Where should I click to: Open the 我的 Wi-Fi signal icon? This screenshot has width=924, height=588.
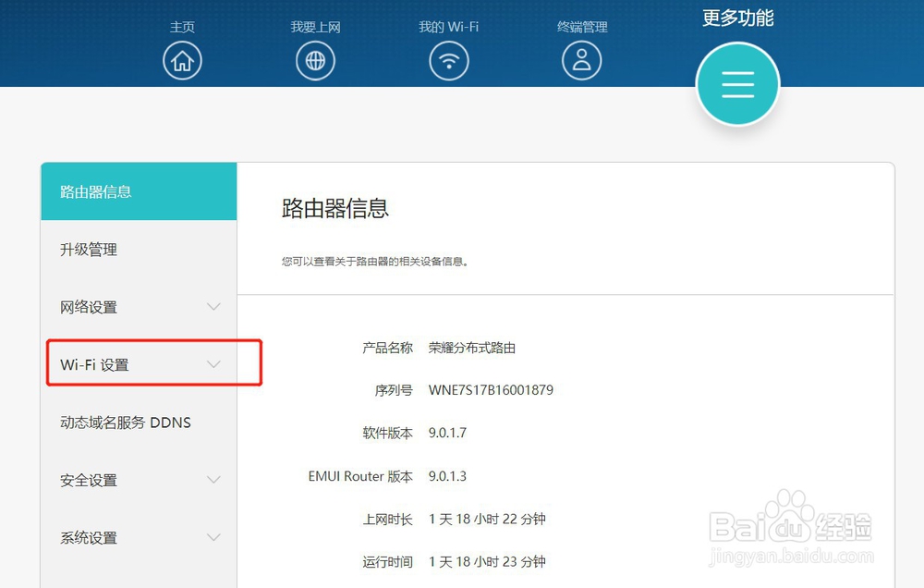coord(449,59)
